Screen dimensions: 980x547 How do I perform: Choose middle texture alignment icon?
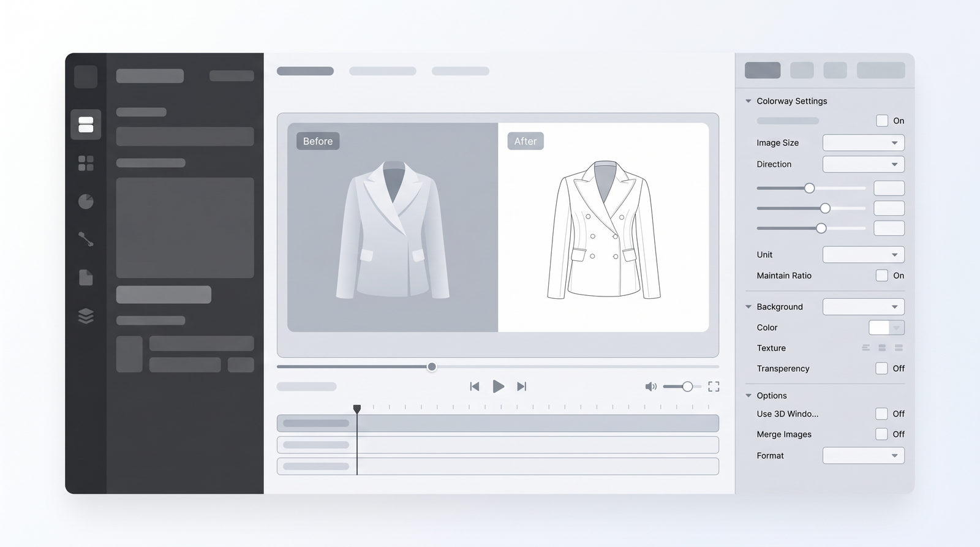(x=882, y=348)
